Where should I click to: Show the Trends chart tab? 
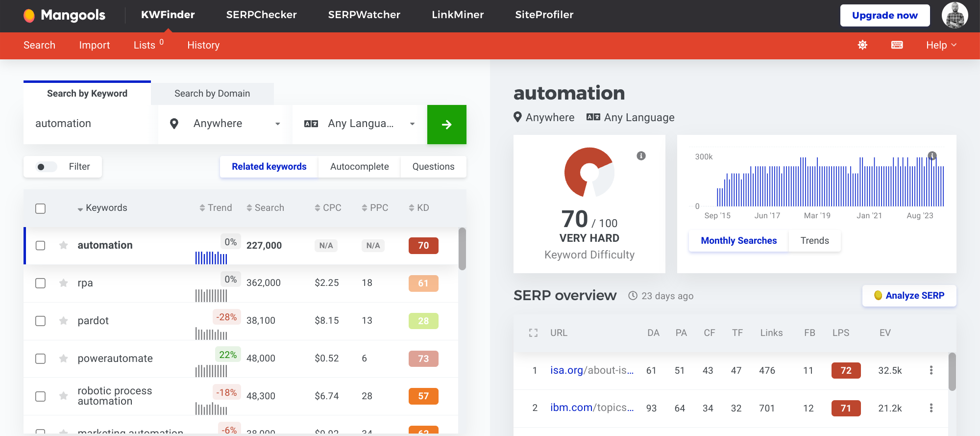click(814, 241)
